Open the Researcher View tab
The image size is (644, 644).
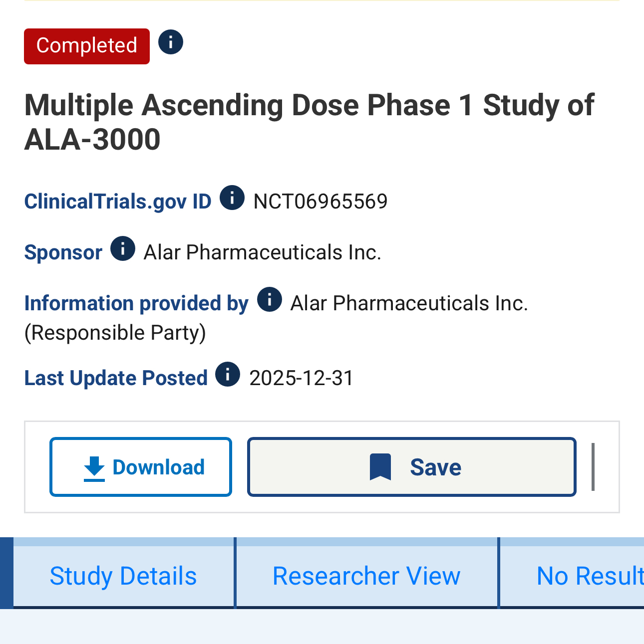pyautogui.click(x=366, y=576)
